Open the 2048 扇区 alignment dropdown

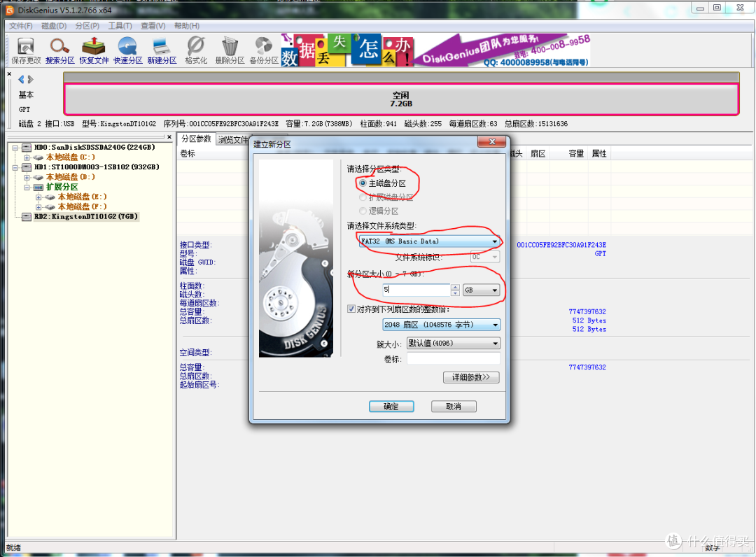441,325
